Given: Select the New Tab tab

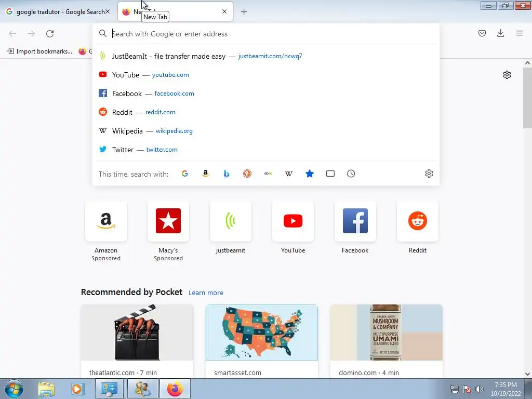Looking at the screenshot, I should pyautogui.click(x=175, y=12).
